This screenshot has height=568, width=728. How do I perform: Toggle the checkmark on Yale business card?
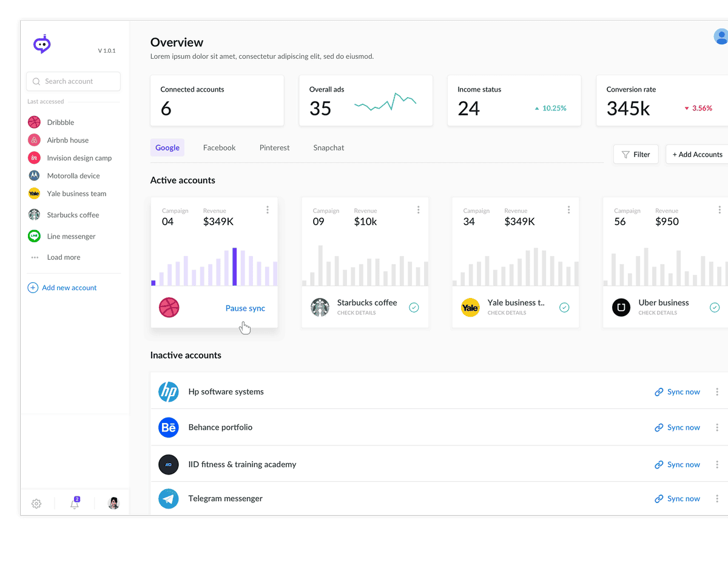pos(564,307)
